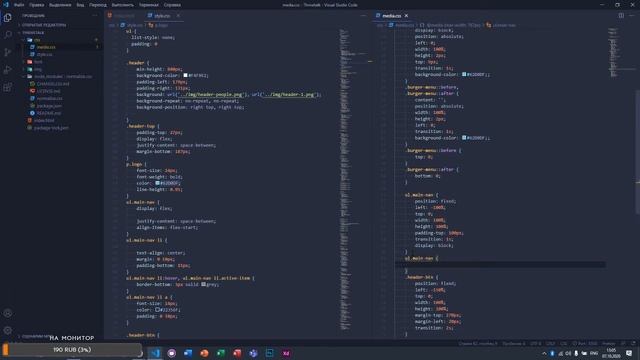Select the media.css tab in right group
640x360 pixels.
coord(392,16)
